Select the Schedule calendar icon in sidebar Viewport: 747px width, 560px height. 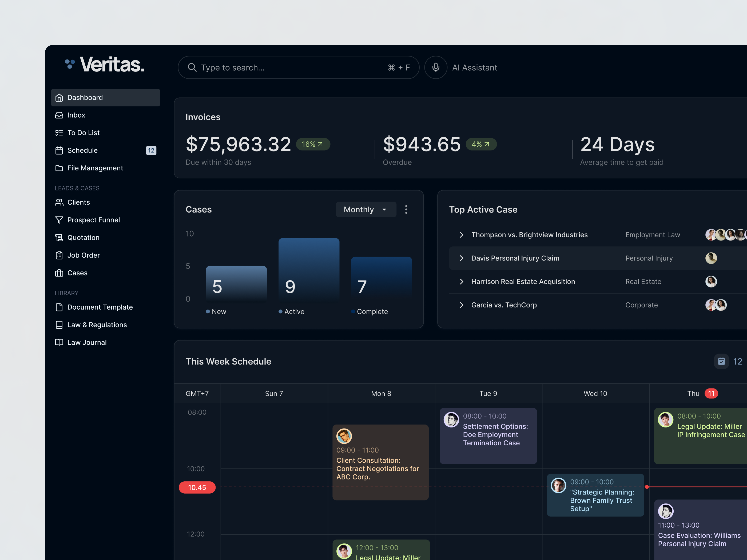coord(59,151)
